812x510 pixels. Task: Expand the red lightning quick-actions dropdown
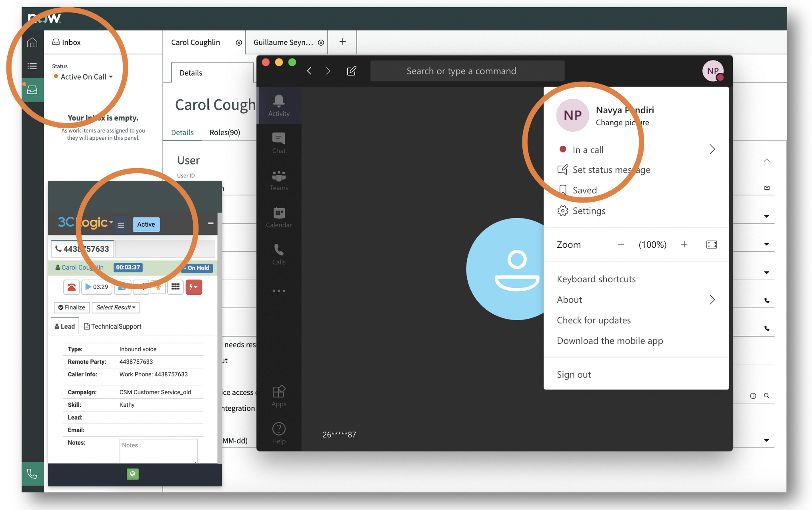click(x=194, y=287)
